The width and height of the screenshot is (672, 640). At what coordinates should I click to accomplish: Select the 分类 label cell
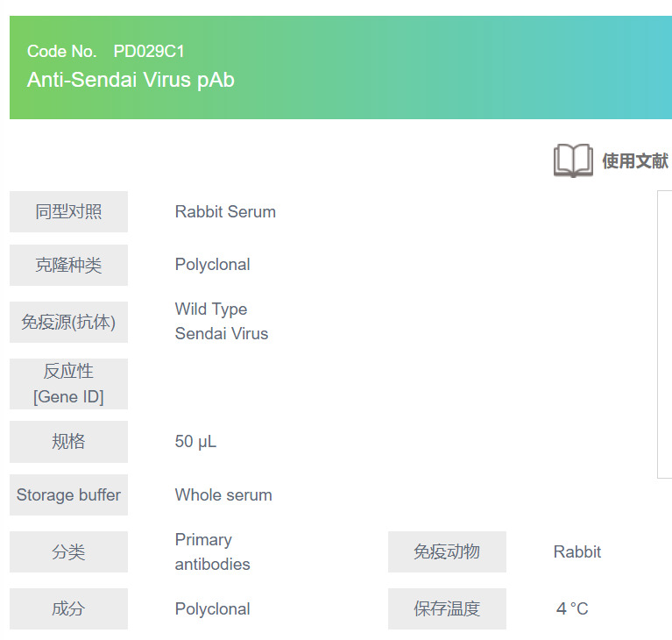click(68, 552)
